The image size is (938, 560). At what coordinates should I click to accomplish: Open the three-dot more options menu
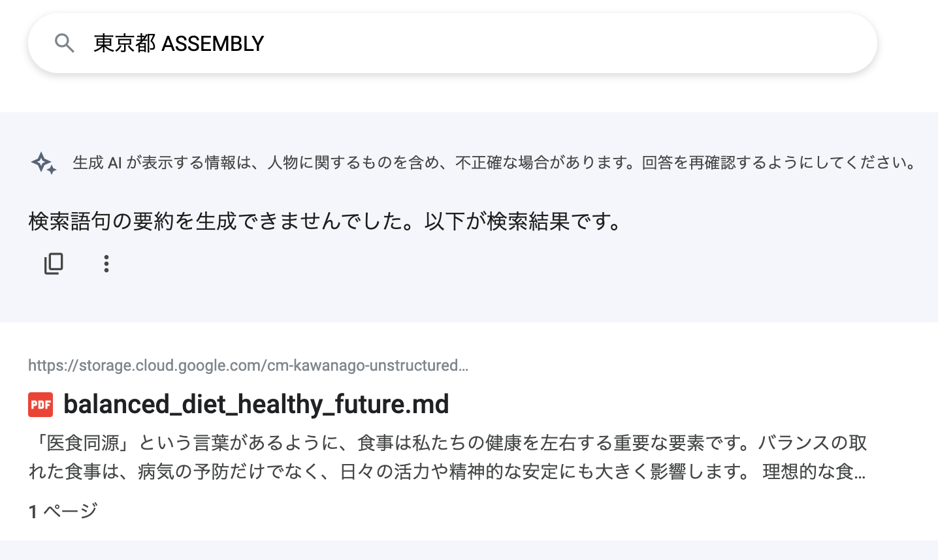pyautogui.click(x=106, y=264)
